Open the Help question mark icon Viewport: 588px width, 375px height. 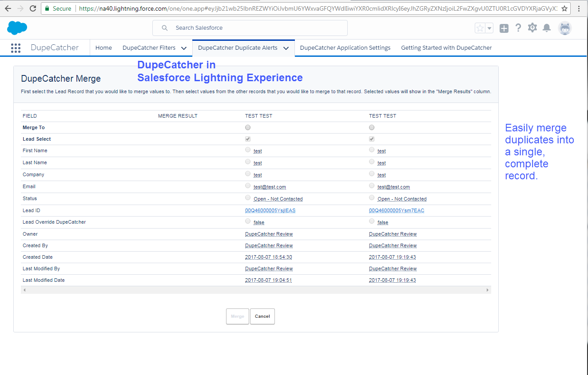point(518,28)
